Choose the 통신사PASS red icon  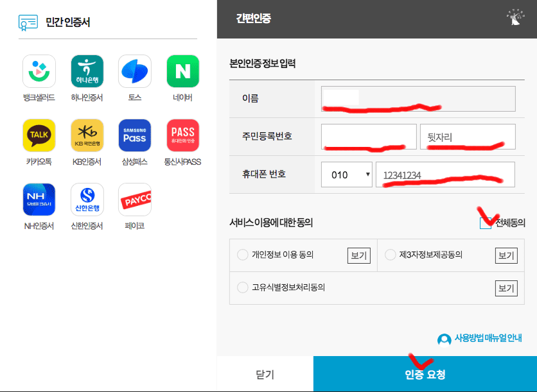point(183,135)
